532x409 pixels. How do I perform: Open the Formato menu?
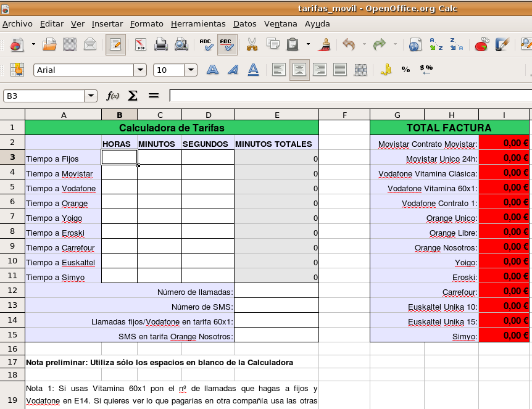point(146,23)
